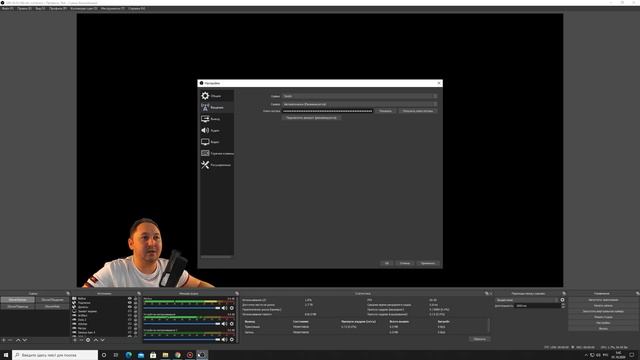This screenshot has height=360, width=640.
Task: Open the Service dropdown in Stream settings
Action: click(360, 96)
